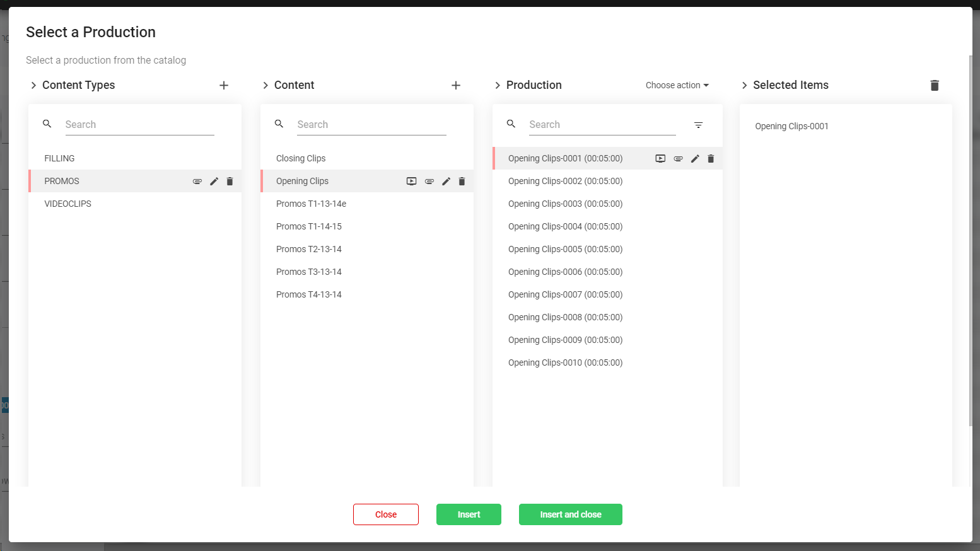980x551 pixels.
Task: Select VIDEOCLIPS content type
Action: click(x=67, y=204)
